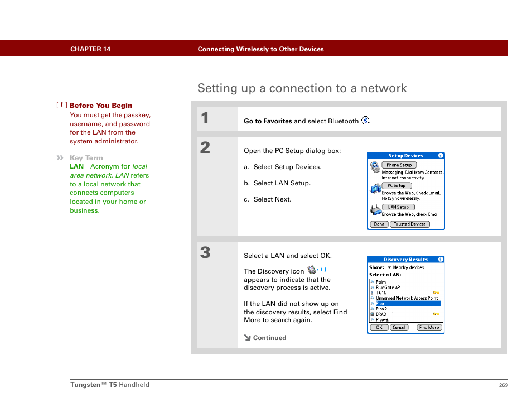Screen dimensions: 532x412
Task: Select Pico 2 in the LAN list
Action: point(381,309)
